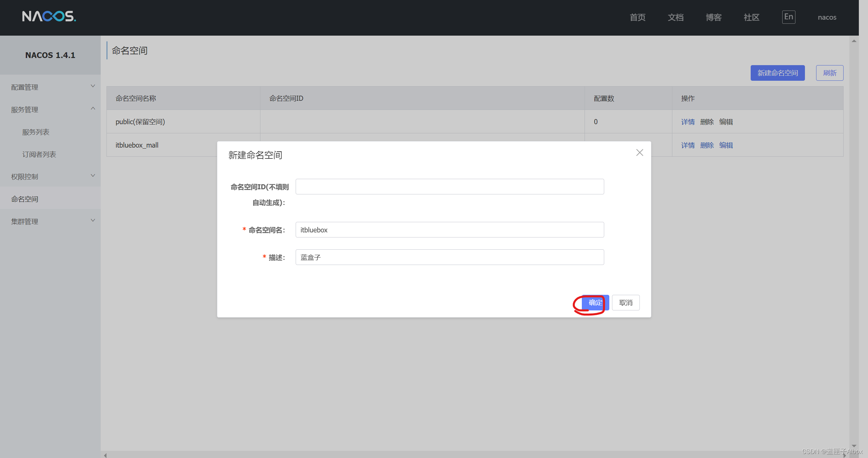This screenshot has width=868, height=458.
Task: Click the vertical scrollbar down arrow
Action: [x=854, y=446]
